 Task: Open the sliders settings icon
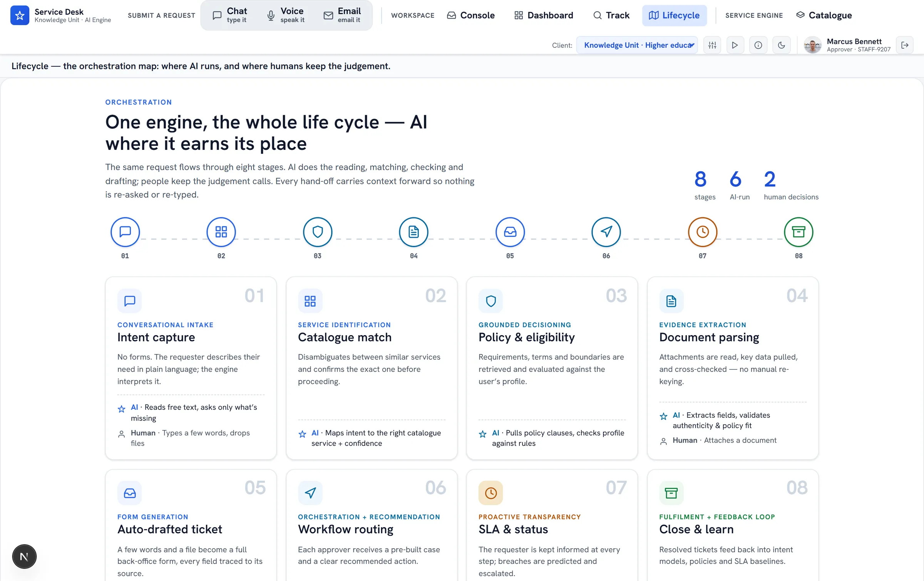712,45
